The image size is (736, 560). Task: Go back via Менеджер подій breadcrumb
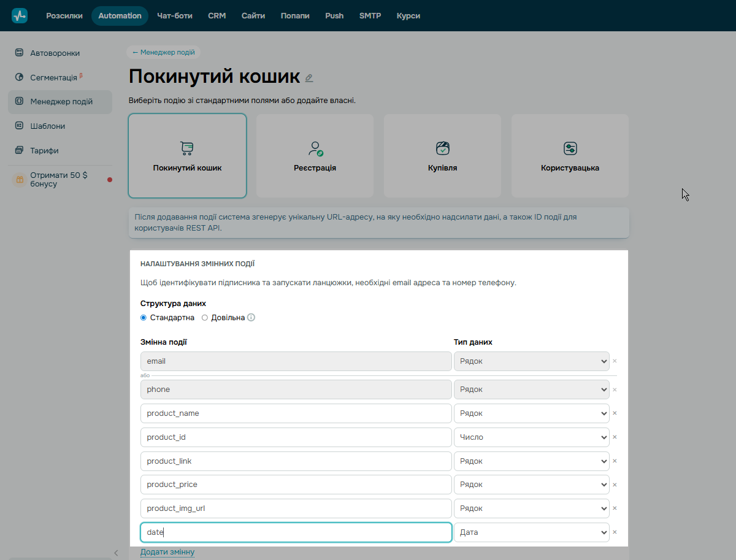click(x=163, y=52)
